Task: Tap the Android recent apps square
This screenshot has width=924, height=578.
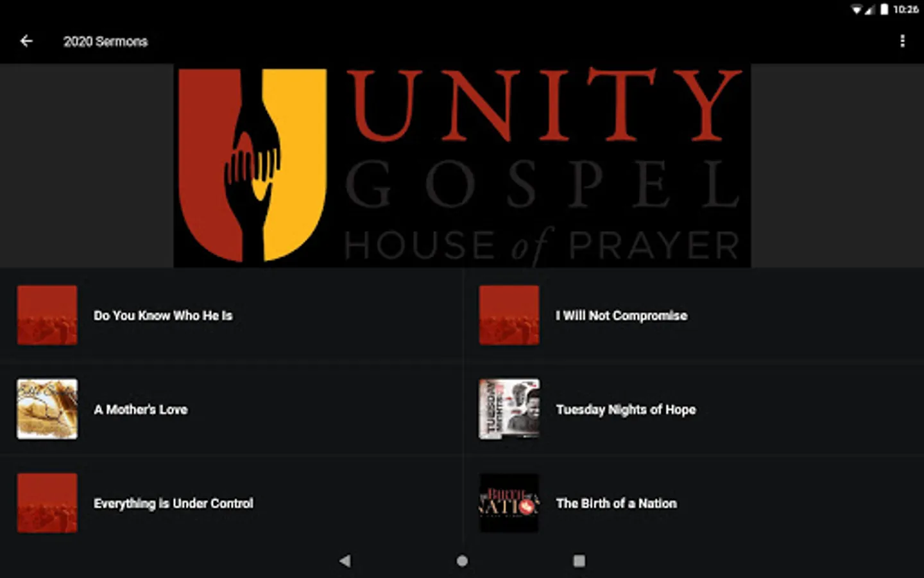Action: point(579,561)
